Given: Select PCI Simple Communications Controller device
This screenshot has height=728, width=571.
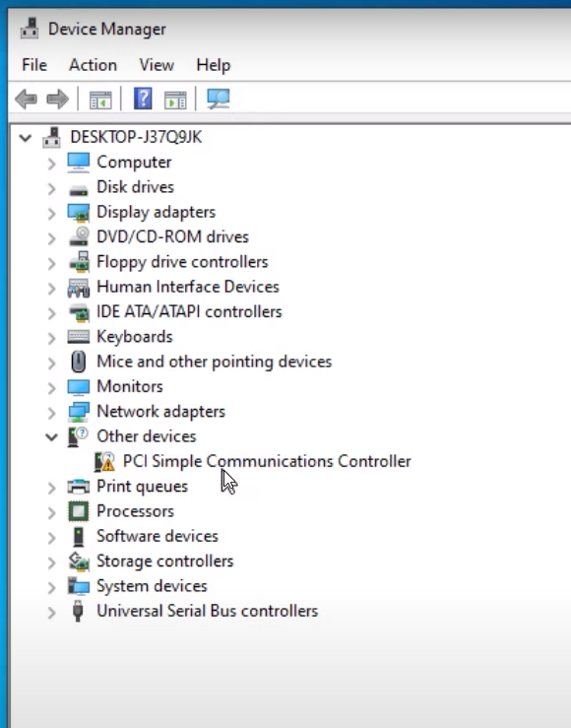Looking at the screenshot, I should [267, 461].
